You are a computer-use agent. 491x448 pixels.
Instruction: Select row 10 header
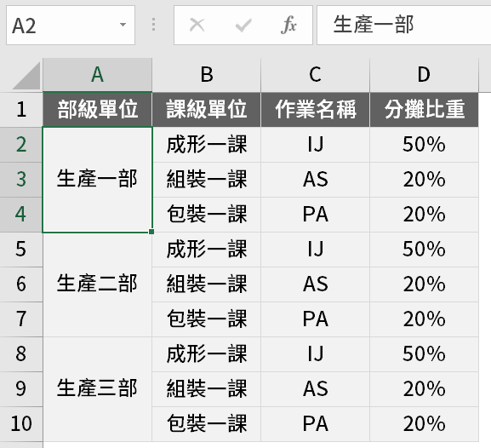coord(21,424)
